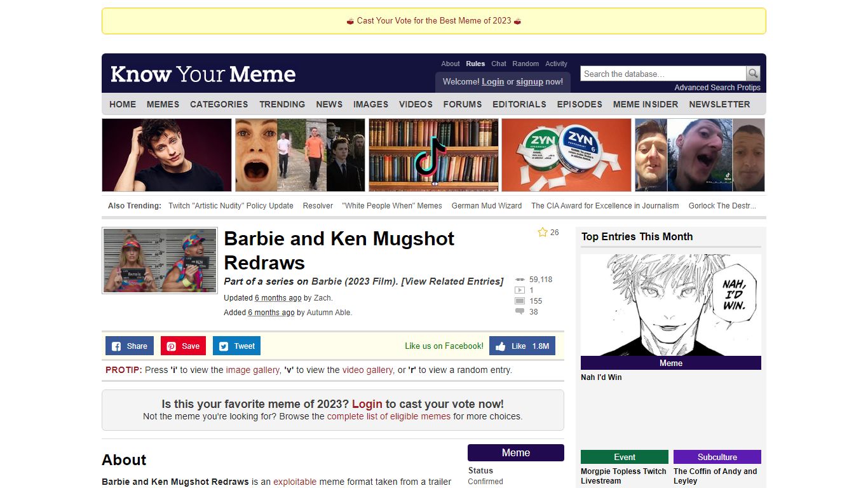Share entry on Facebook
Screen dimensions: 868x488
coord(130,346)
